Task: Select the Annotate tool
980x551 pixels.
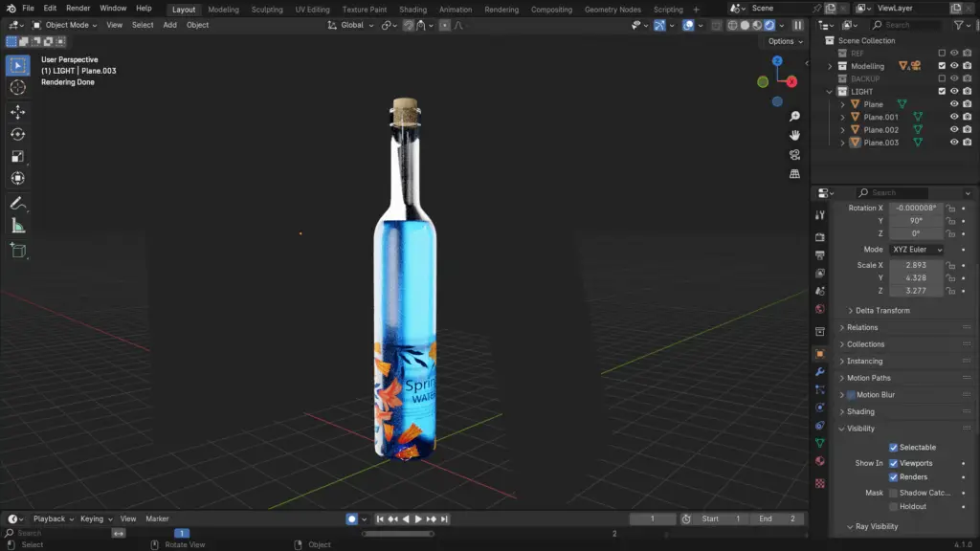Action: 17,204
